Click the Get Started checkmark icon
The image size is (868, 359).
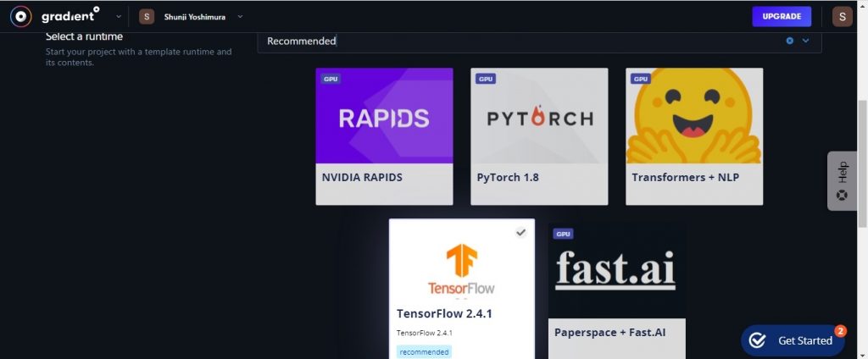click(x=757, y=340)
